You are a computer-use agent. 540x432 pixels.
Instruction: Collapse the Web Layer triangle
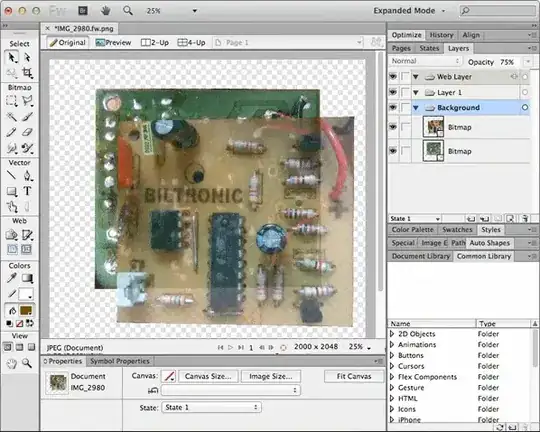click(416, 77)
